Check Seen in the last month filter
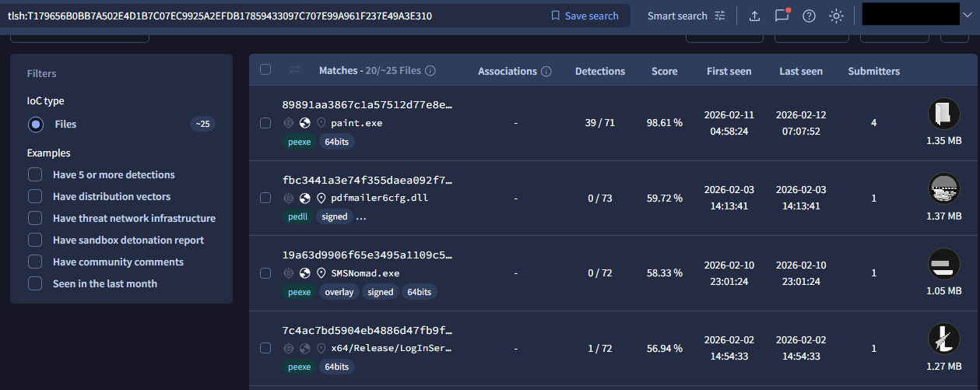 35,284
